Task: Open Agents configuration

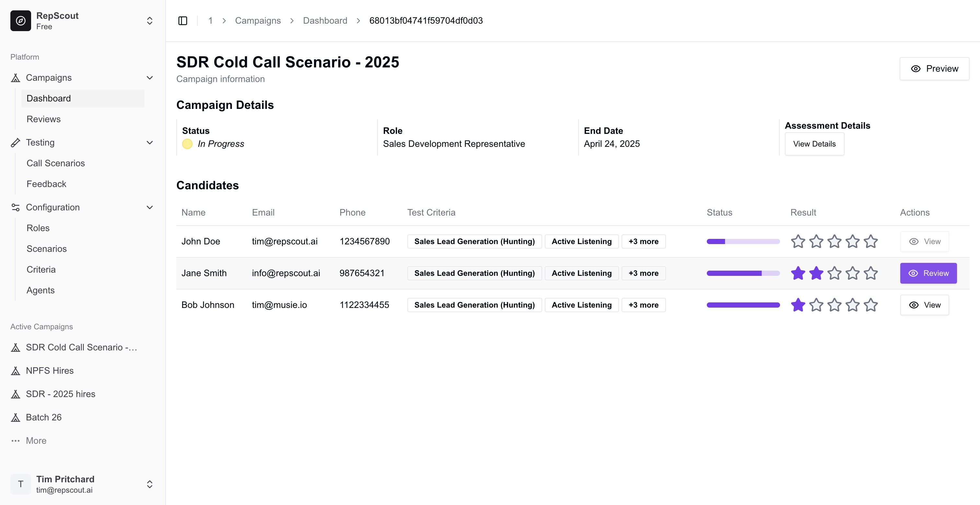Action: [x=83, y=290]
